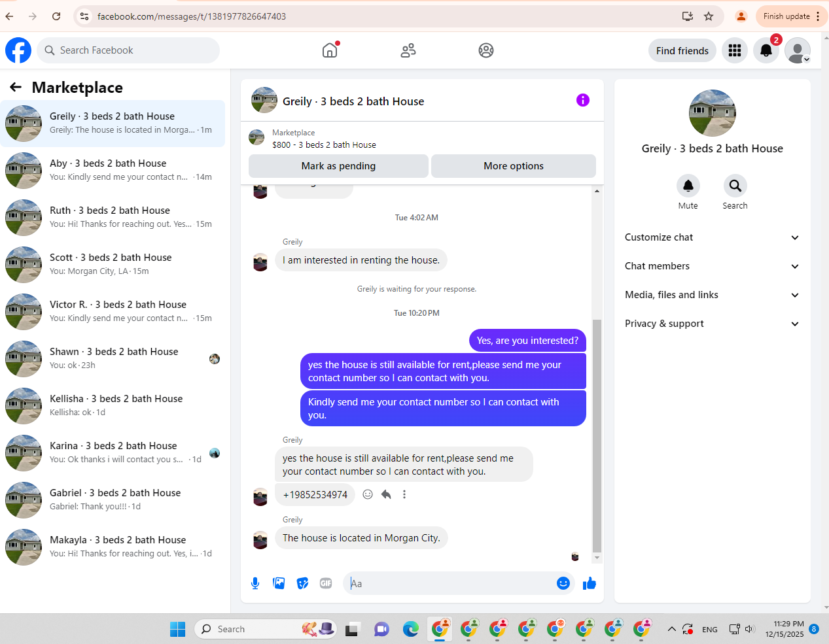Screen dimensions: 829x644
Task: Click the chat header house picture
Action: pyautogui.click(x=264, y=100)
